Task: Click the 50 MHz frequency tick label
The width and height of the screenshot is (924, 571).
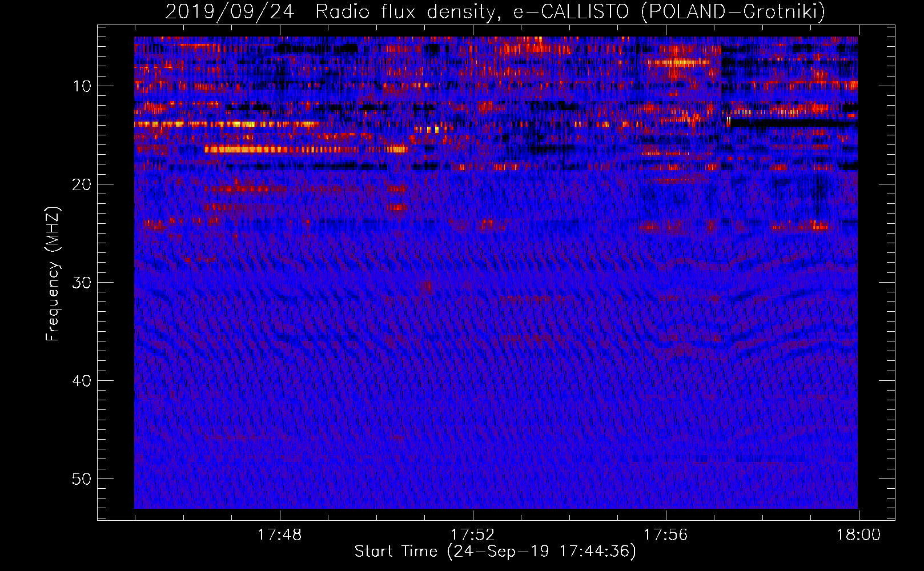Action: coord(82,479)
